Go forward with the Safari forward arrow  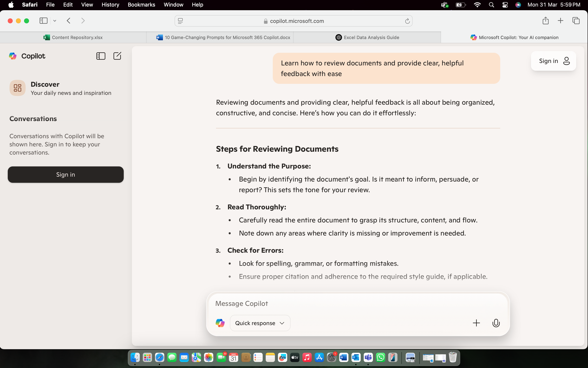point(83,21)
